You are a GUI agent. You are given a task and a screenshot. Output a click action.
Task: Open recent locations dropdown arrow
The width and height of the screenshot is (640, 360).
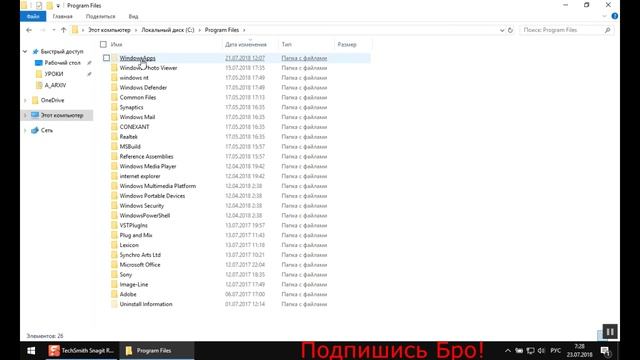click(x=53, y=30)
